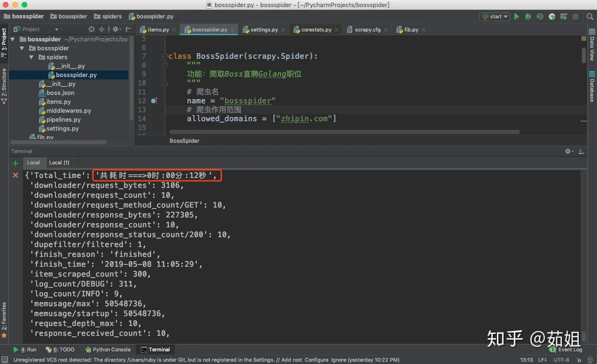Add a new terminal session with plus
Image resolution: width=597 pixels, height=364 pixels.
point(15,163)
